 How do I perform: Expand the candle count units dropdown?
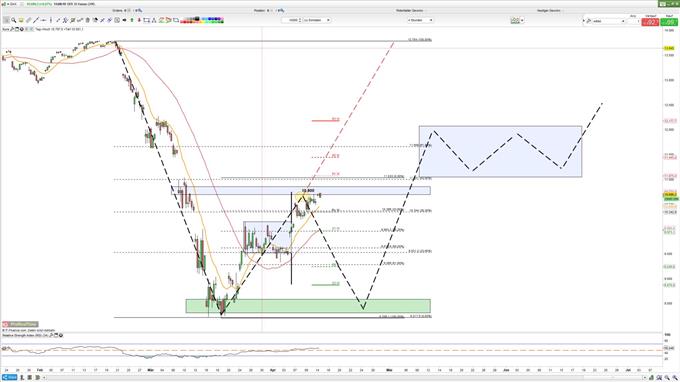(x=317, y=20)
